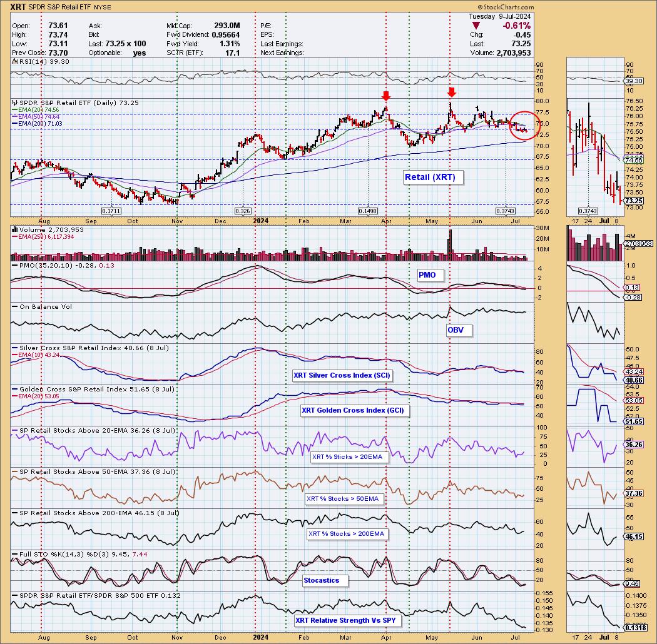Click the 'RSI(14) 39.30' indicator legend
The image size is (657, 644).
(x=41, y=61)
